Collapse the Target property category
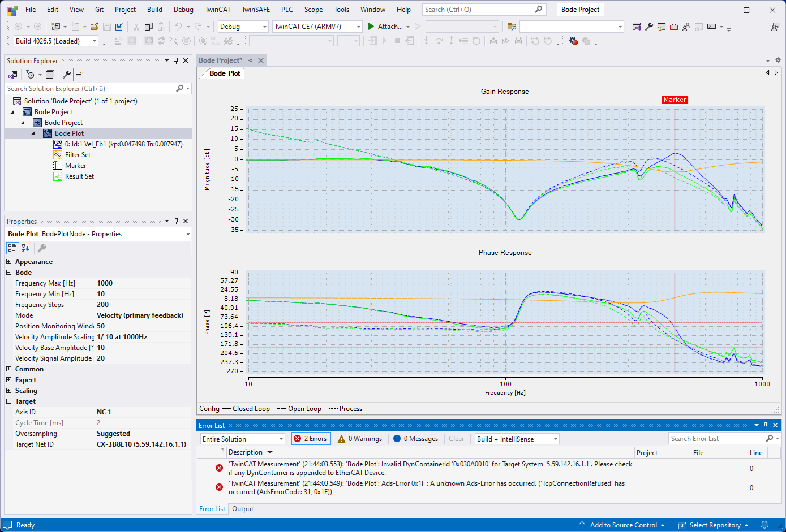The width and height of the screenshot is (786, 532). click(9, 401)
